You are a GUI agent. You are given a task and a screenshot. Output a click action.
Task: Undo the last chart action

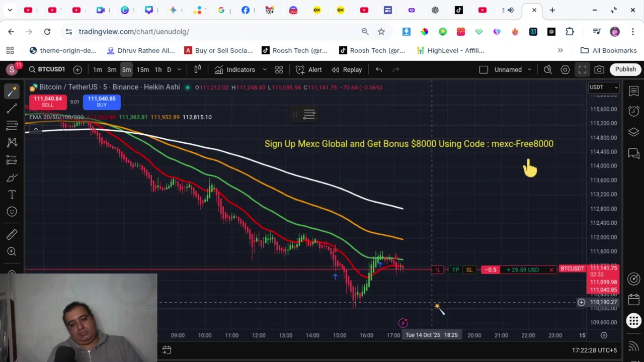click(379, 69)
